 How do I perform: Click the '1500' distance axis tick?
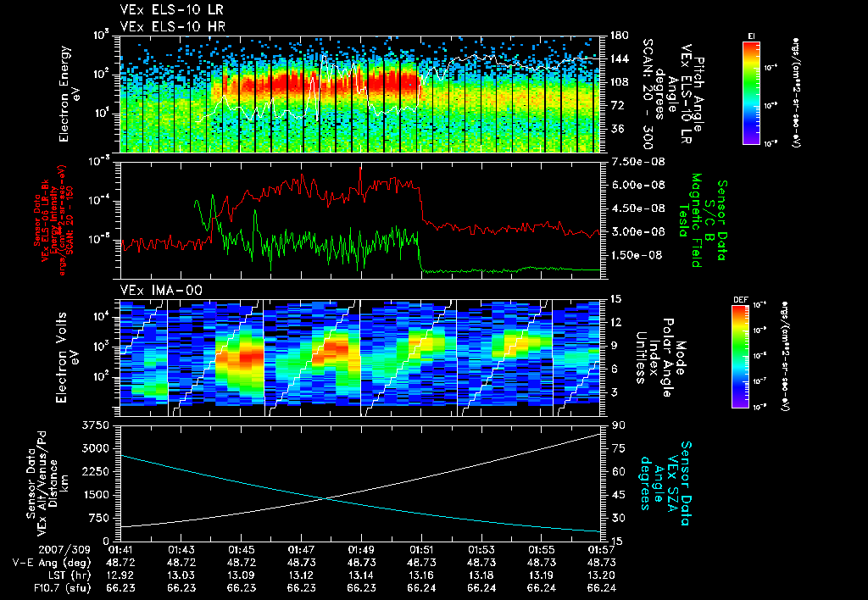pyautogui.click(x=95, y=495)
